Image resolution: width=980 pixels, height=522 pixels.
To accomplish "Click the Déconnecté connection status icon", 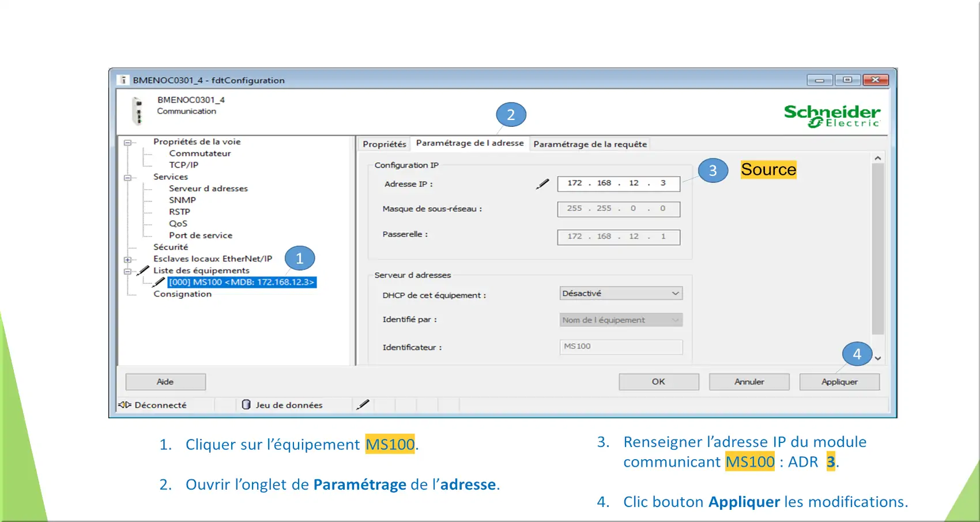I will tap(125, 405).
